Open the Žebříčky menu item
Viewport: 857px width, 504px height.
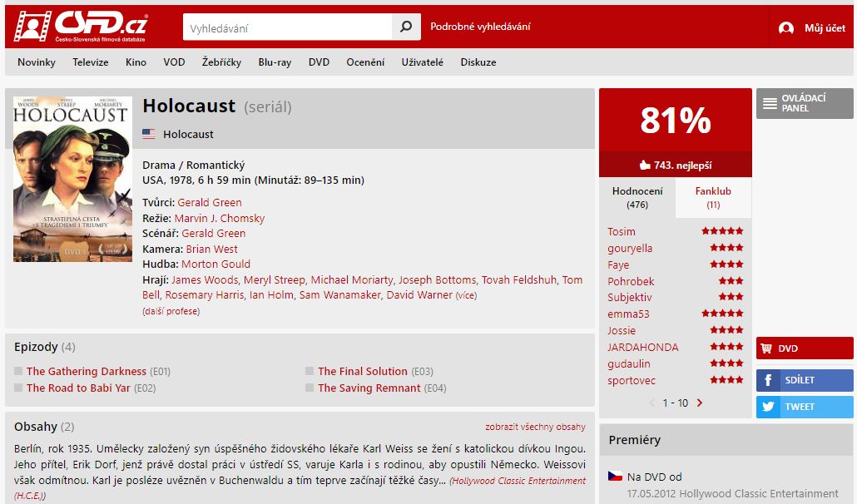coord(221,62)
